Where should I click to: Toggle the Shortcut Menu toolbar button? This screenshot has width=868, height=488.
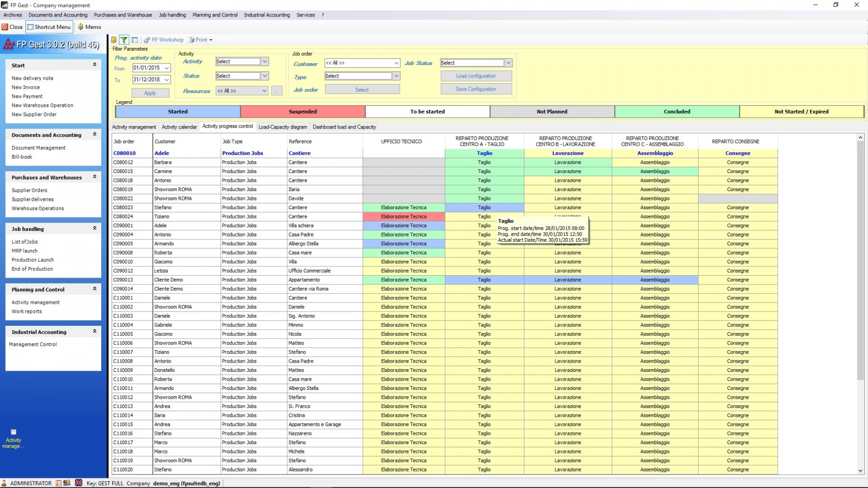49,27
